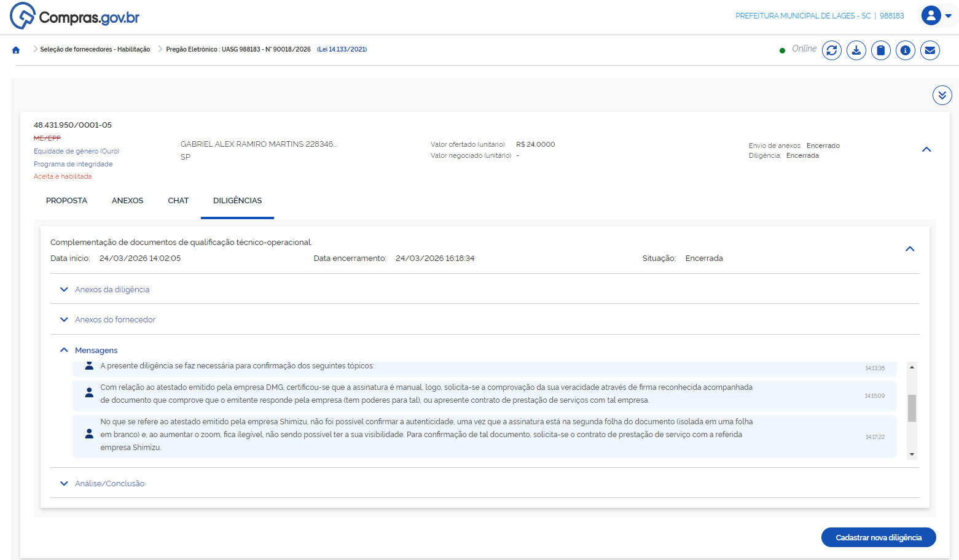This screenshot has height=560, width=959.
Task: Open Pregão Eletrônico UASG 988183 breadcrumb
Action: tap(238, 49)
